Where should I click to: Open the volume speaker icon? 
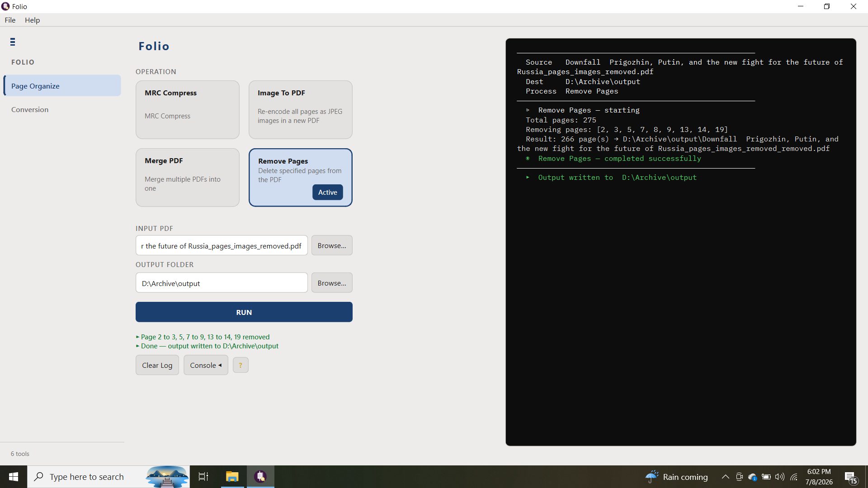[780, 477]
